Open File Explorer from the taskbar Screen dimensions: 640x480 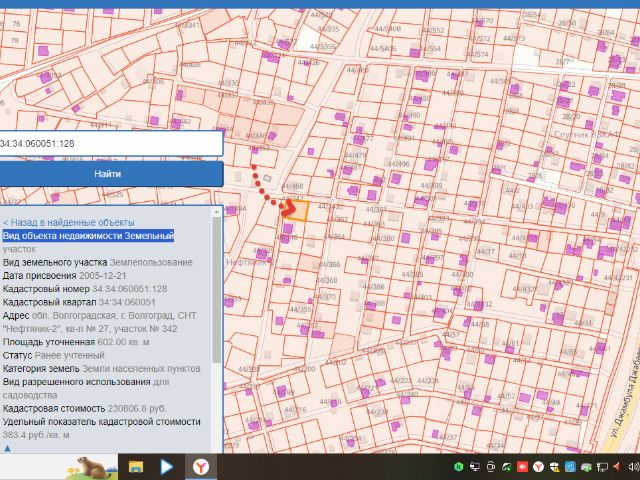click(x=135, y=466)
